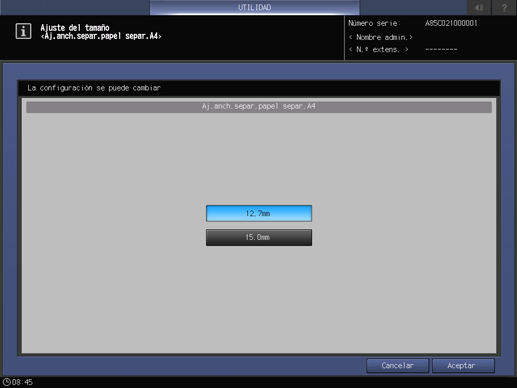Open help with the question mark icon
Viewport: 517px width, 388px height.
pos(504,7)
